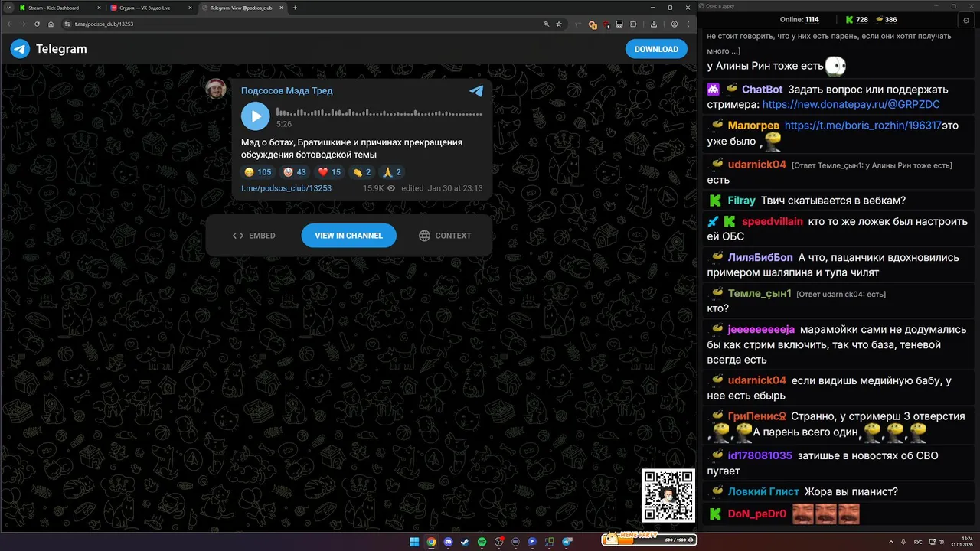Open Spotify from the taskbar

482,542
